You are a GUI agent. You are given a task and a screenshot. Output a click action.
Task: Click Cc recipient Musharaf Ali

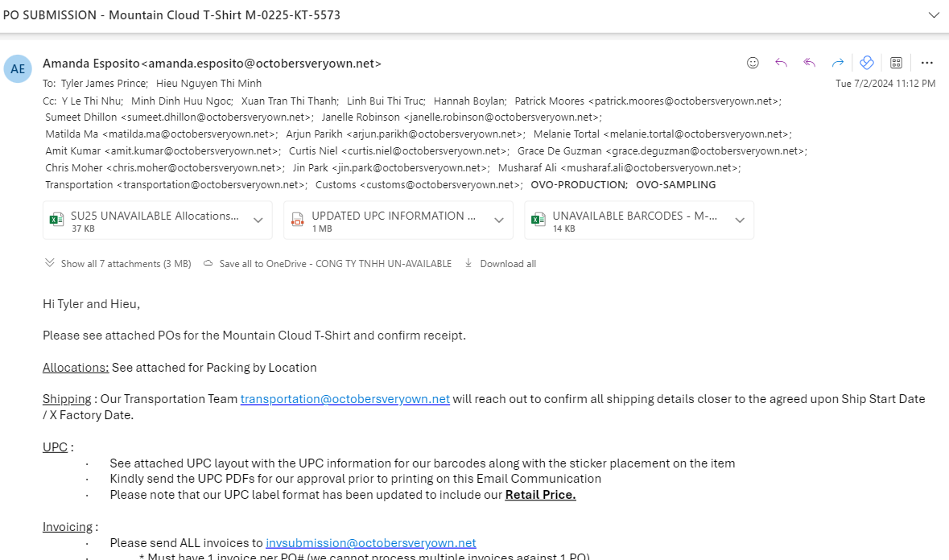[x=619, y=168]
